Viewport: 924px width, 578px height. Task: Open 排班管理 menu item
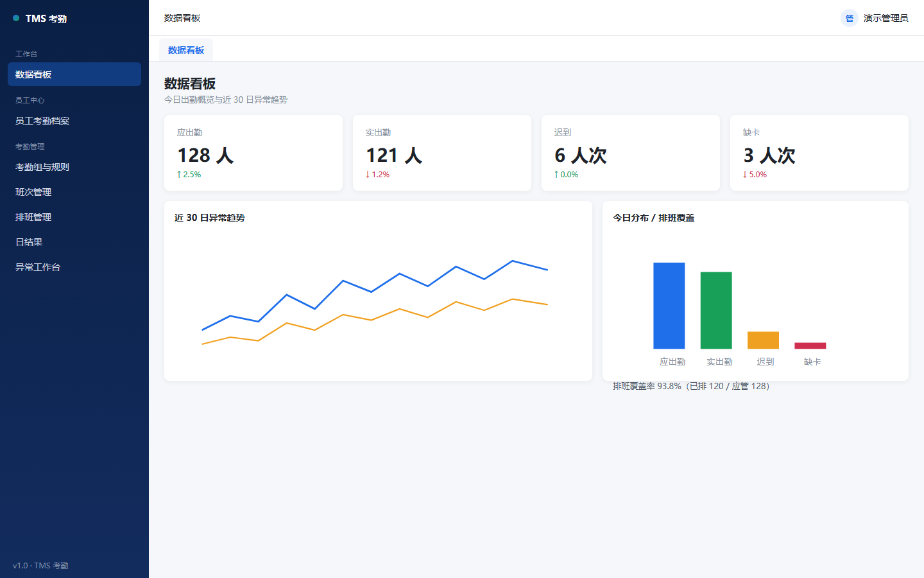(74, 217)
